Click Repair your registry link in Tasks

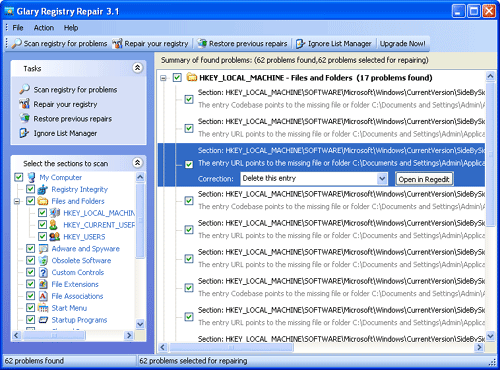65,104
